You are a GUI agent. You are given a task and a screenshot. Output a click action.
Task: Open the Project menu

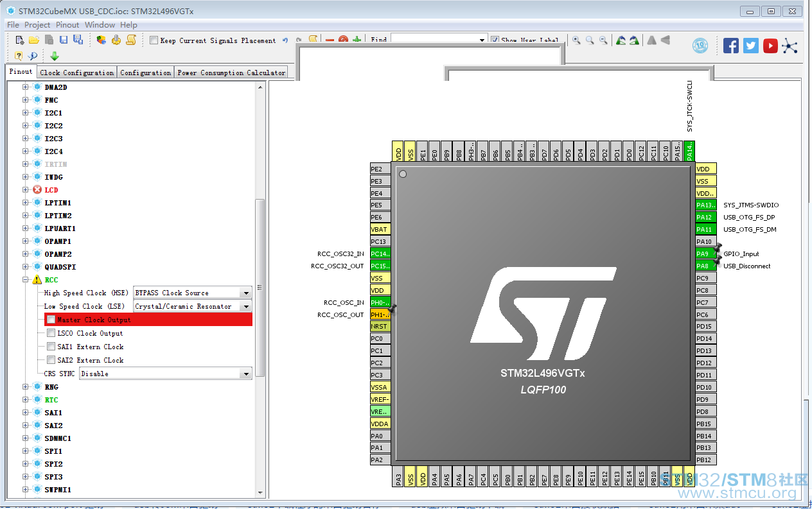pos(37,24)
